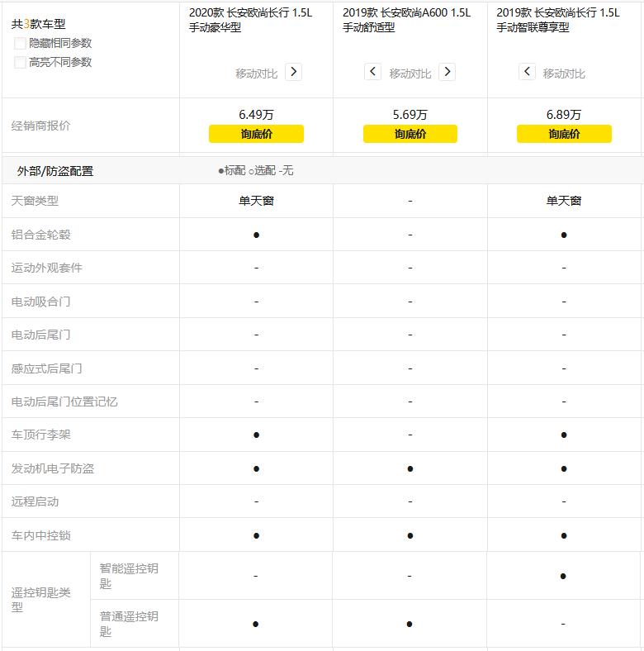The width and height of the screenshot is (644, 651).
Task: Select the 智能遥控钥匙 sub-row label
Action: tap(129, 576)
